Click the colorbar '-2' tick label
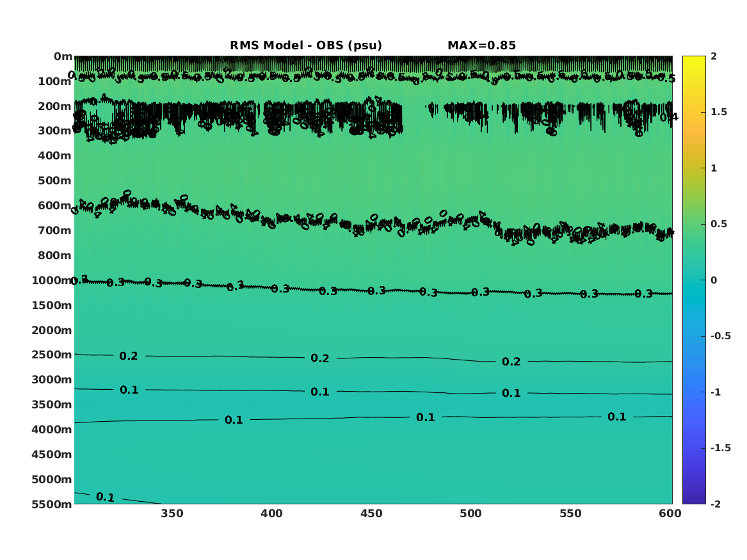This screenshot has height=560, width=747. click(716, 504)
